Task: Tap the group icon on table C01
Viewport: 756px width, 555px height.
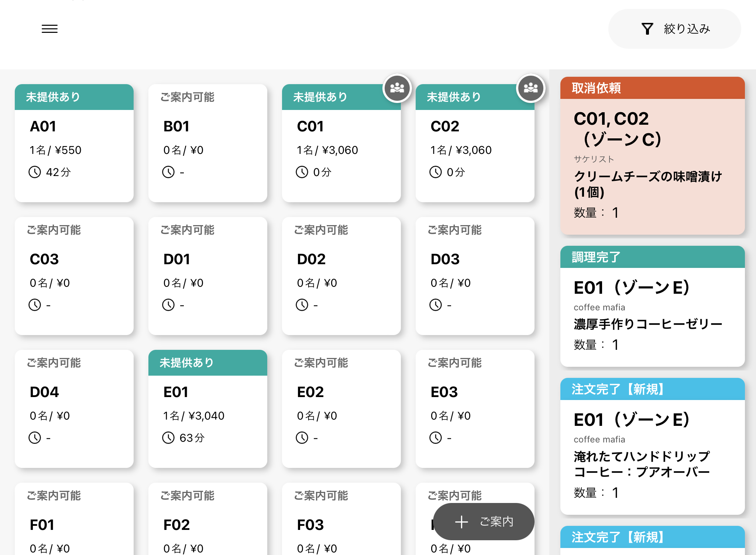Action: point(397,88)
